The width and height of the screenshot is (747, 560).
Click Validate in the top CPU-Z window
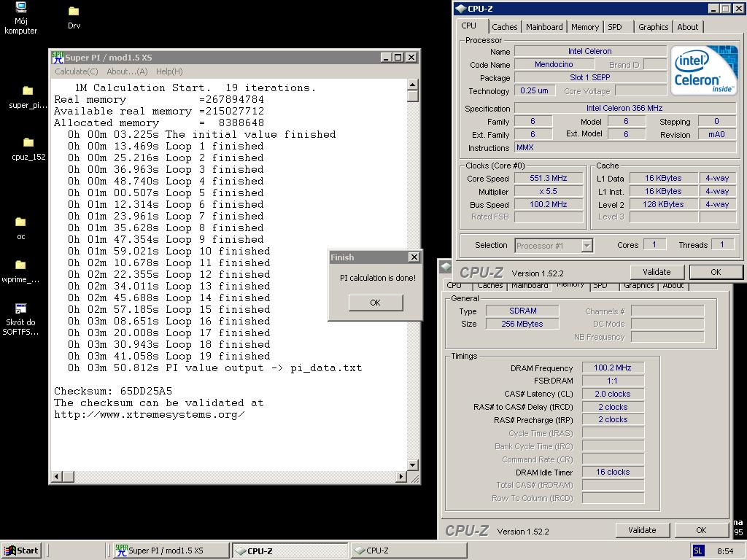[x=657, y=273]
